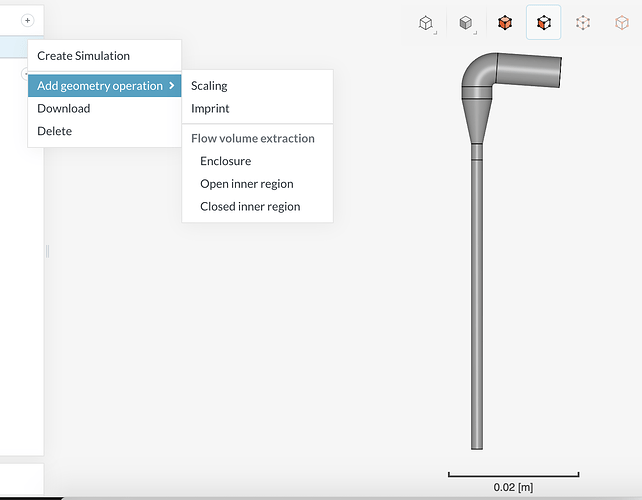Select the Scaling geometry operation

pos(258,86)
